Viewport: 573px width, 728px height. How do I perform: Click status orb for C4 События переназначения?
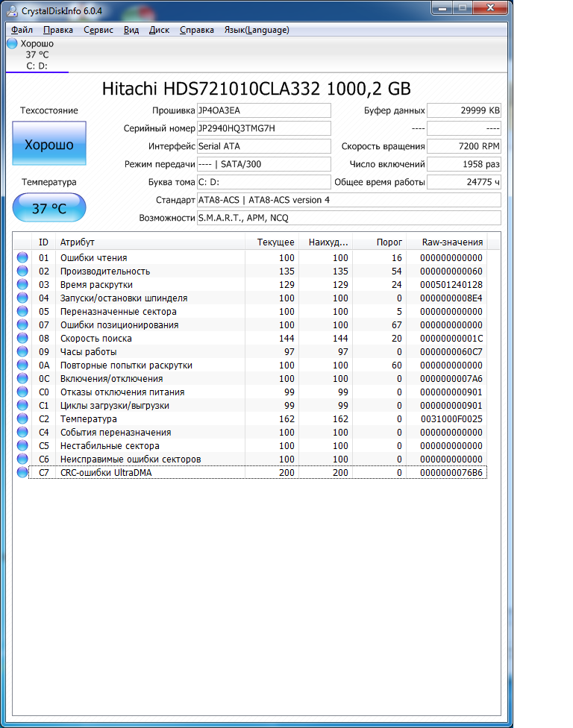point(22,433)
